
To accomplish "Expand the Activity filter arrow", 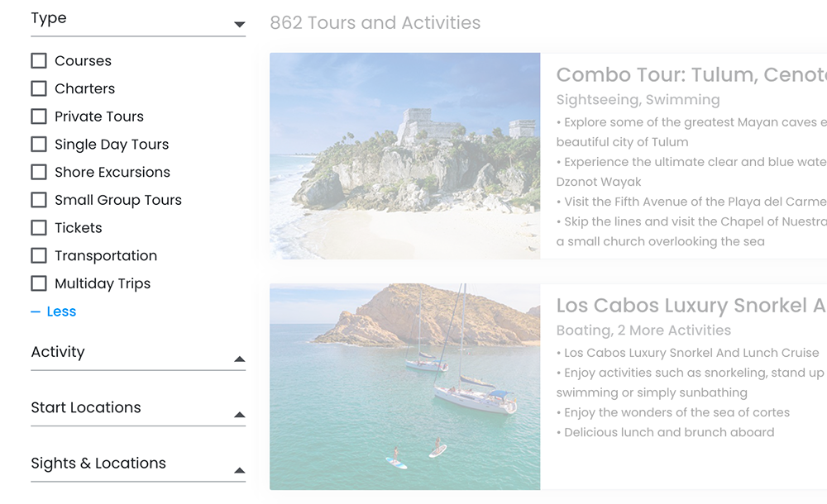I will [239, 359].
